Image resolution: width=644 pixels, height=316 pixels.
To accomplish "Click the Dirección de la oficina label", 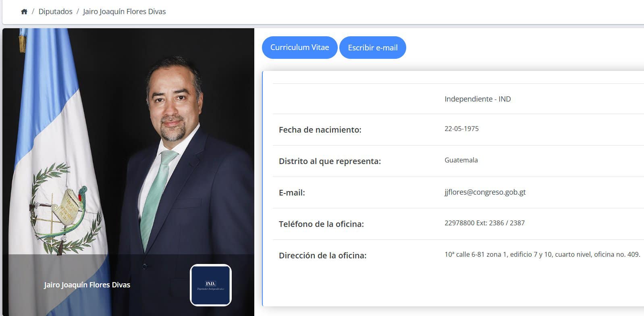I will 322,256.
